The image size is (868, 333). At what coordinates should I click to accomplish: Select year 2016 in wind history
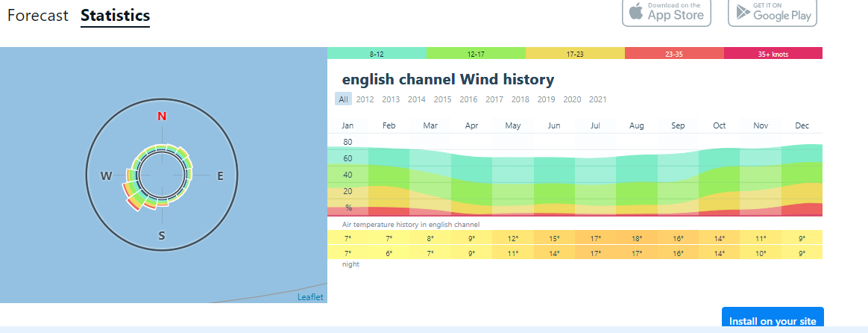(x=468, y=99)
